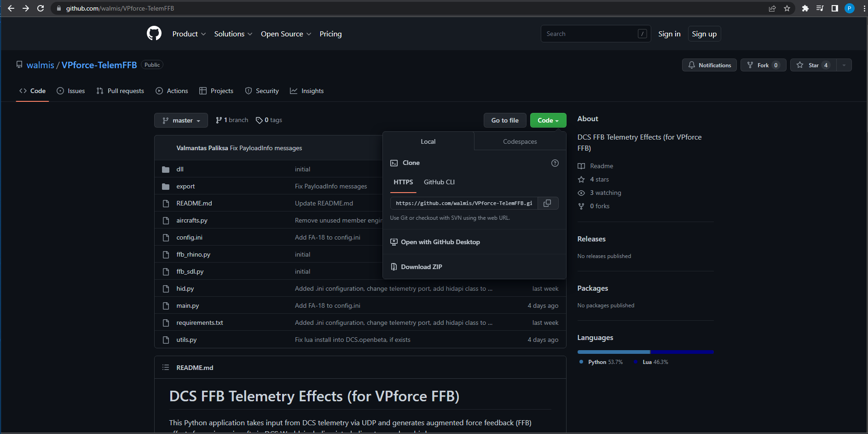Click the requirements.txt file icon
This screenshot has width=868, height=434.
coord(166,323)
